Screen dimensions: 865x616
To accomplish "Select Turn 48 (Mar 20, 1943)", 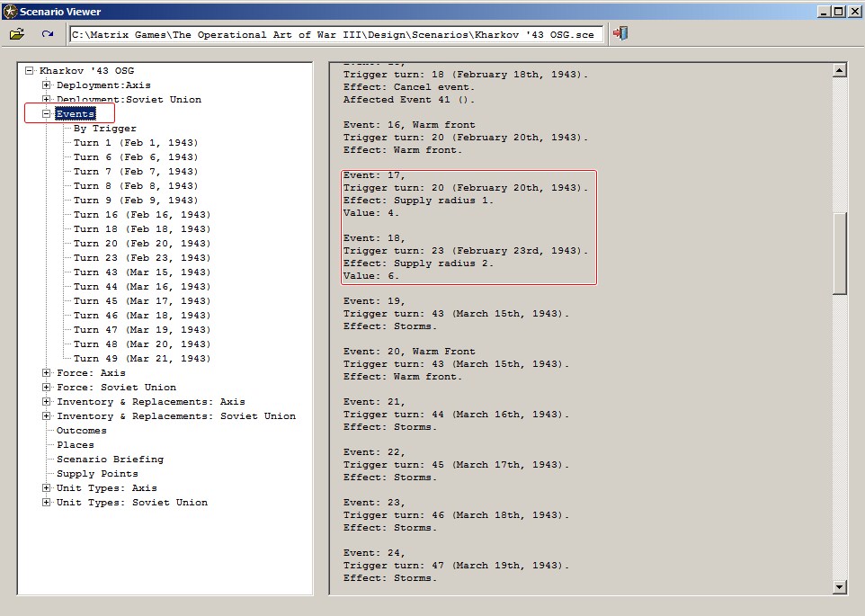I will tap(142, 344).
